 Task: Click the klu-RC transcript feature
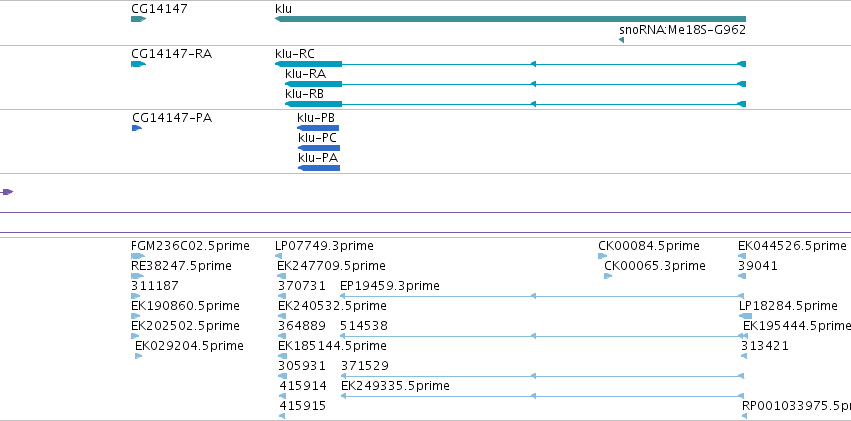pyautogui.click(x=510, y=64)
